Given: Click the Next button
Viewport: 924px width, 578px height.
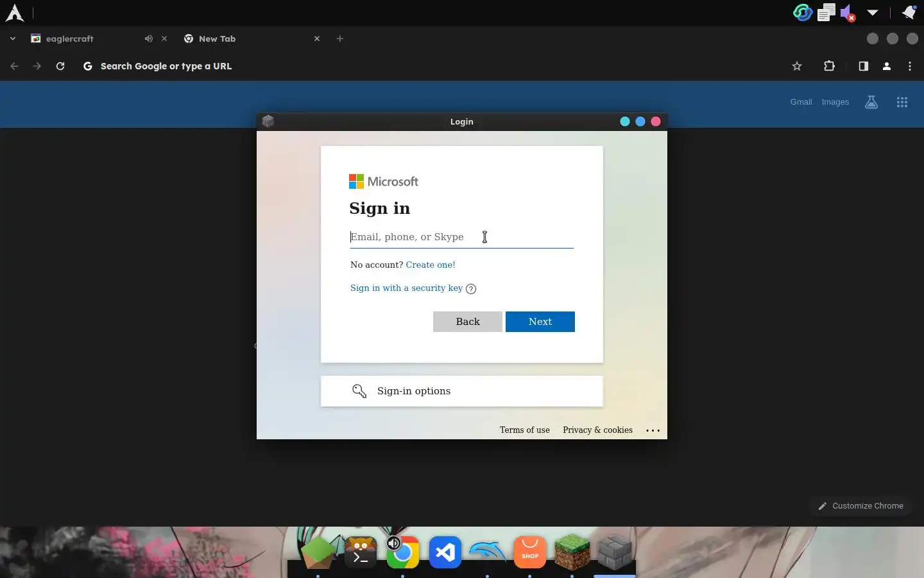Looking at the screenshot, I should click(540, 322).
